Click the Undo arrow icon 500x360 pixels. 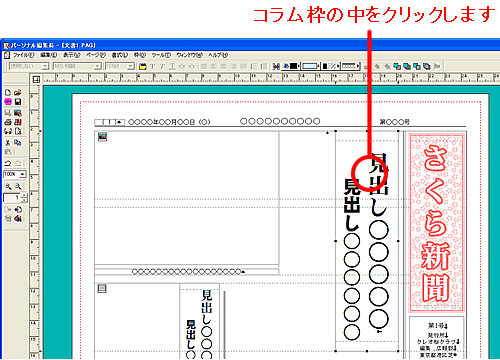tap(8, 163)
